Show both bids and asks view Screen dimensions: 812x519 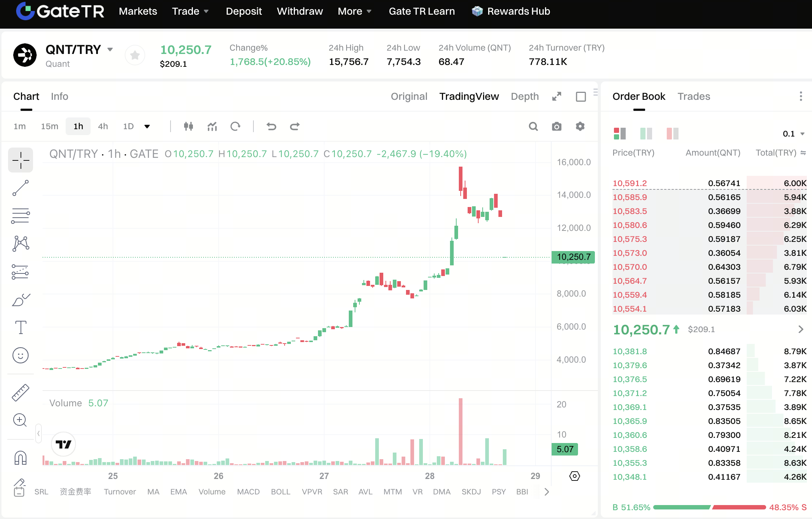(x=620, y=134)
